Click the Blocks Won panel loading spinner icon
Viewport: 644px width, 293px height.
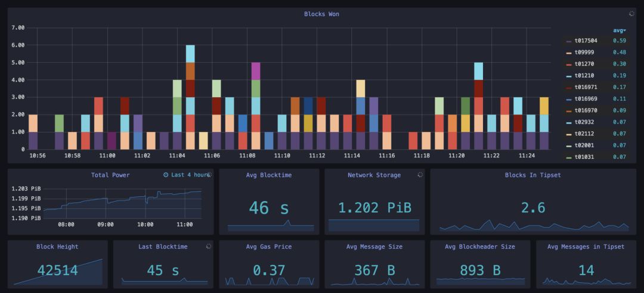pyautogui.click(x=631, y=14)
